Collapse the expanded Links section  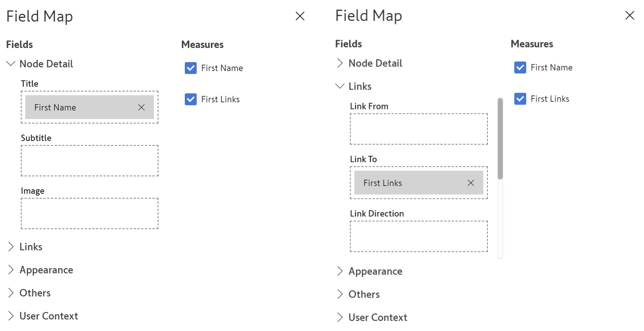coord(340,86)
